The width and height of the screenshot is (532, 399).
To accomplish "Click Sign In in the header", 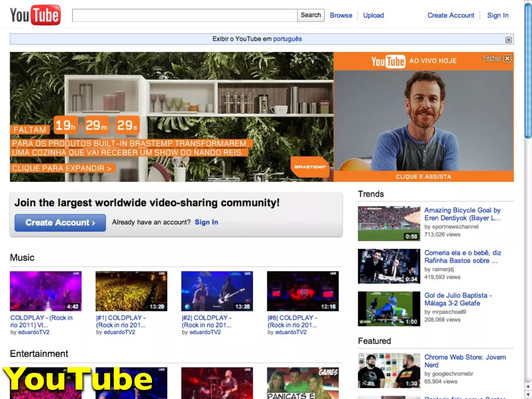I will (498, 15).
